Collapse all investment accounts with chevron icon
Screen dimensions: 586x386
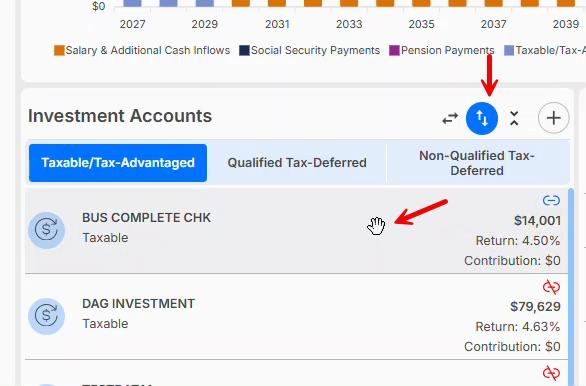(x=514, y=118)
